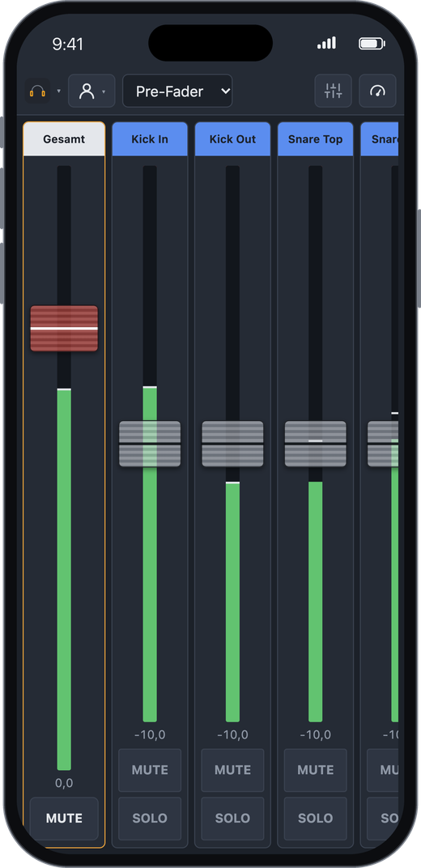Select the Kick In channel header

150,139
